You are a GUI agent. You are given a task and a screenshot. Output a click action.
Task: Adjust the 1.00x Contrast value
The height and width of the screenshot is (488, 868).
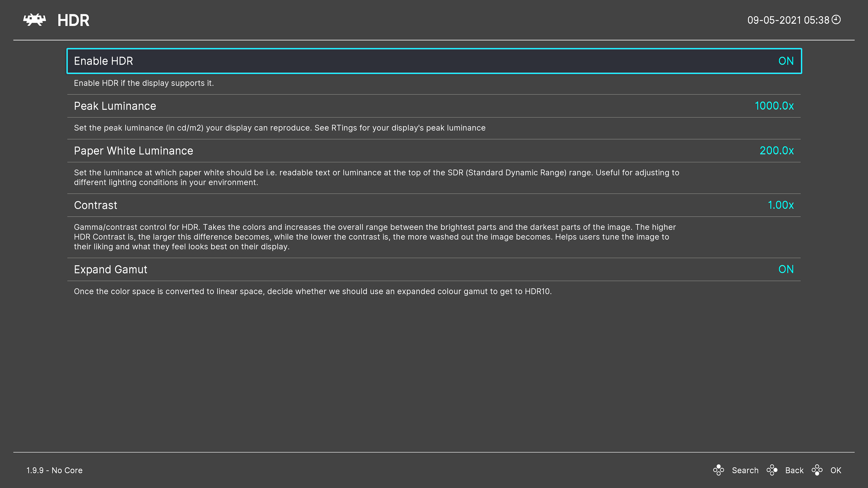point(780,205)
